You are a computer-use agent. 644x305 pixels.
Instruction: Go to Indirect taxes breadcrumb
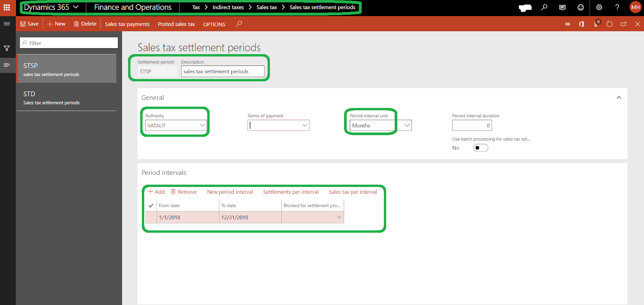[228, 7]
